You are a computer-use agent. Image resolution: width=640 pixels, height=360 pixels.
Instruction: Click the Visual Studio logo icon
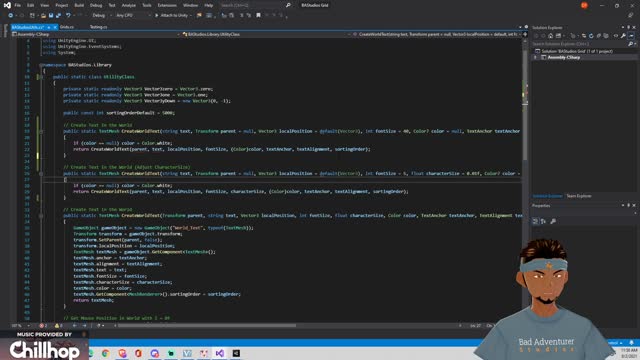click(x=7, y=5)
